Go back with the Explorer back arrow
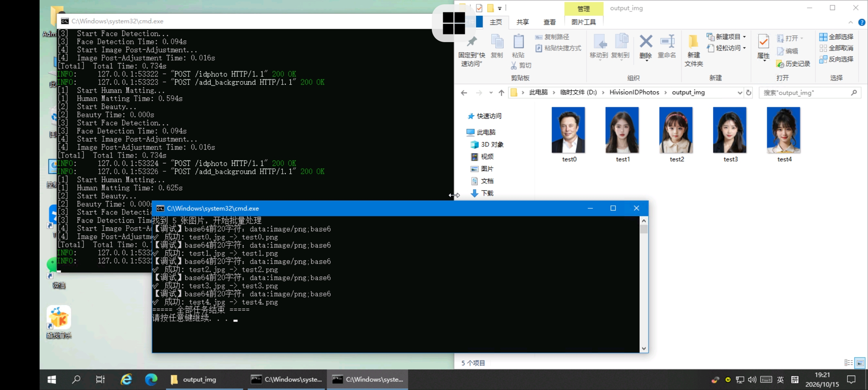Image resolution: width=868 pixels, height=390 pixels. click(x=464, y=93)
